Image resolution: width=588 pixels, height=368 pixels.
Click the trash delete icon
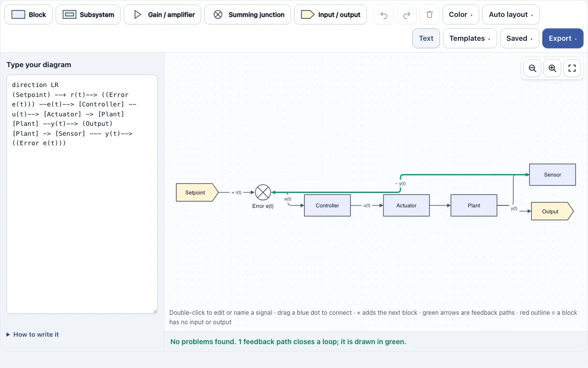[430, 14]
